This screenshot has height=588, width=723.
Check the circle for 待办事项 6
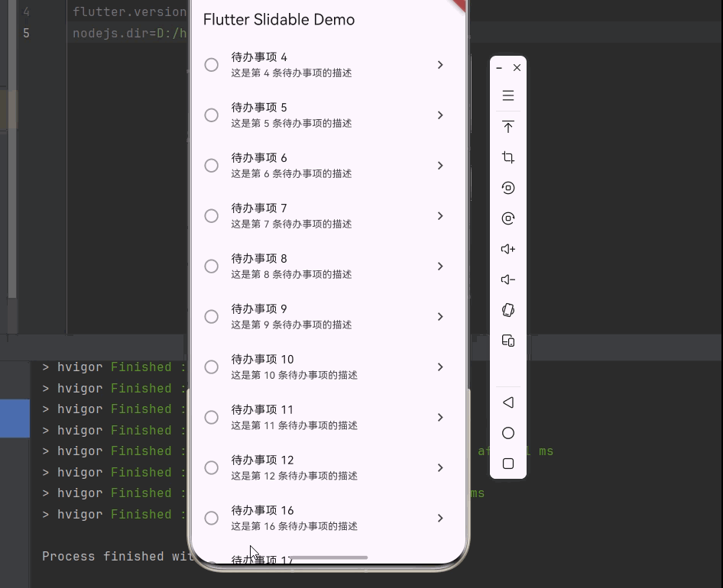pyautogui.click(x=211, y=166)
